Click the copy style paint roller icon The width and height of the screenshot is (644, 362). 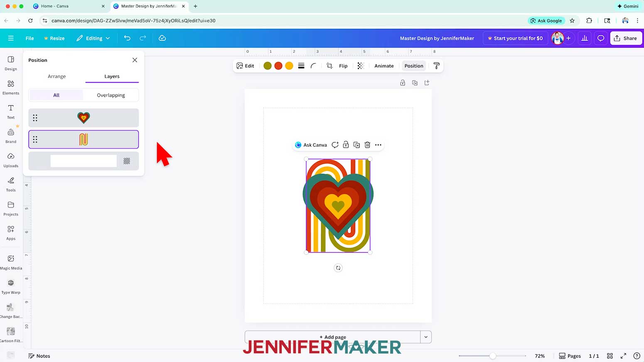437,66
